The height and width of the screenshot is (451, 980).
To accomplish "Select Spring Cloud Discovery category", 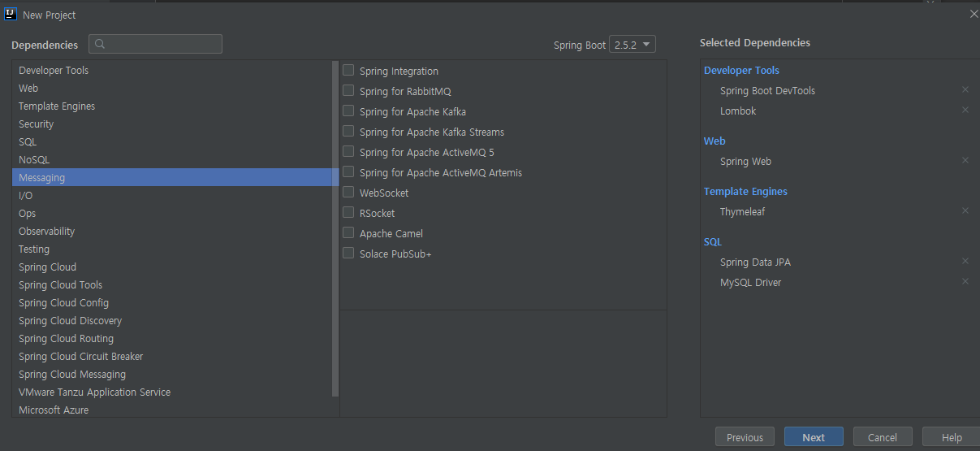I will 172,321.
